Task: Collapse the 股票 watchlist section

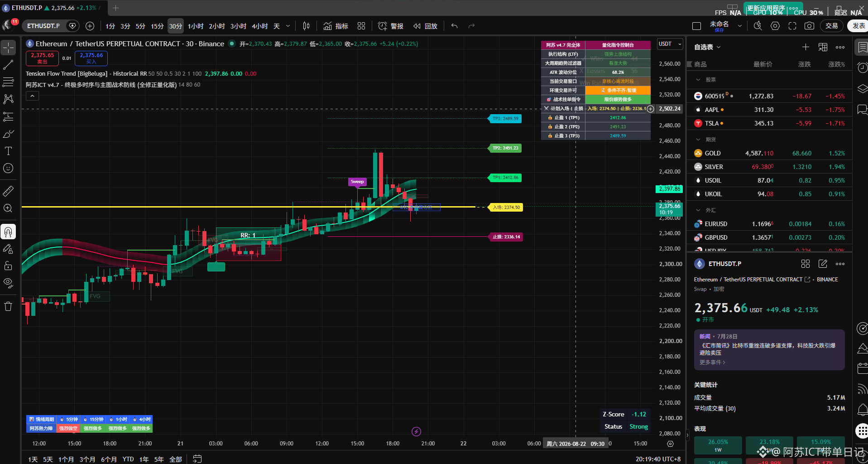Action: (x=698, y=80)
